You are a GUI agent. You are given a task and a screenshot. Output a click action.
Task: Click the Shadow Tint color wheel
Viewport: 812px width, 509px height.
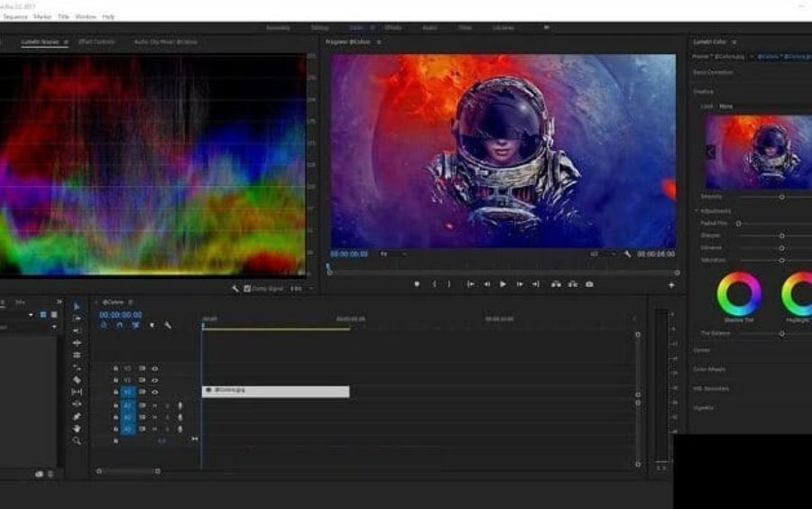(739, 293)
